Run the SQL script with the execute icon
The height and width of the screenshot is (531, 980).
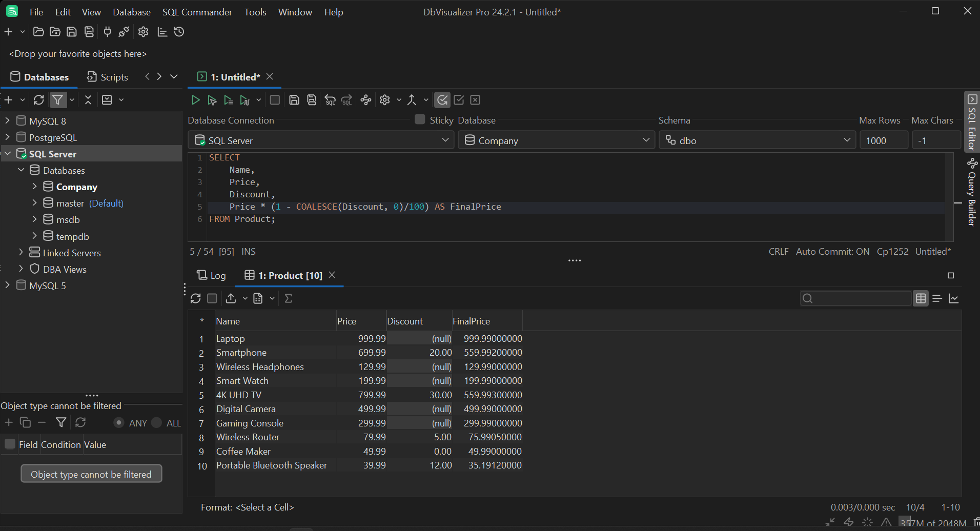[195, 100]
